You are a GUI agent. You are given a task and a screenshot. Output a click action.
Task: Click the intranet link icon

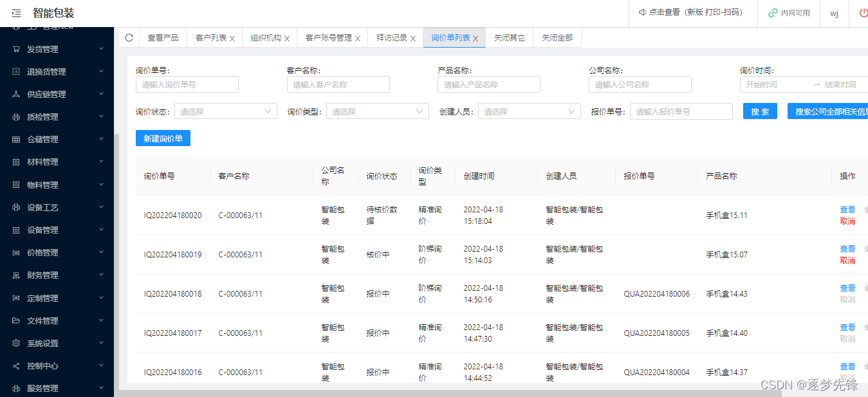tap(773, 13)
